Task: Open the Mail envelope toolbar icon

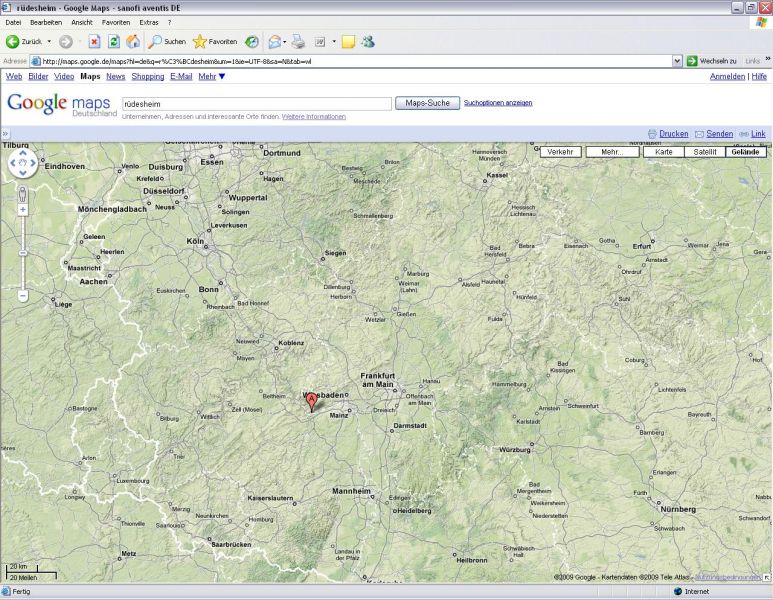Action: (x=275, y=42)
